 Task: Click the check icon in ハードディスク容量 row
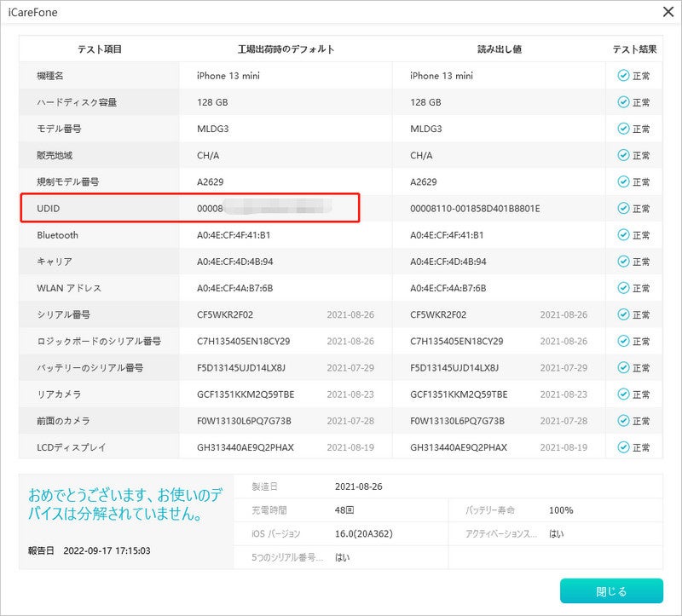coord(623,102)
